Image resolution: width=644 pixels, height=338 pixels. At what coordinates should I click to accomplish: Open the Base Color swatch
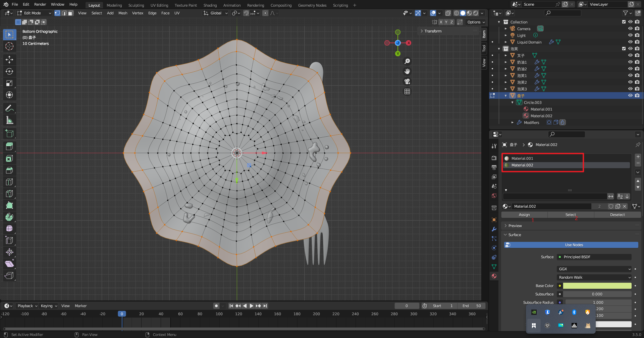597,286
